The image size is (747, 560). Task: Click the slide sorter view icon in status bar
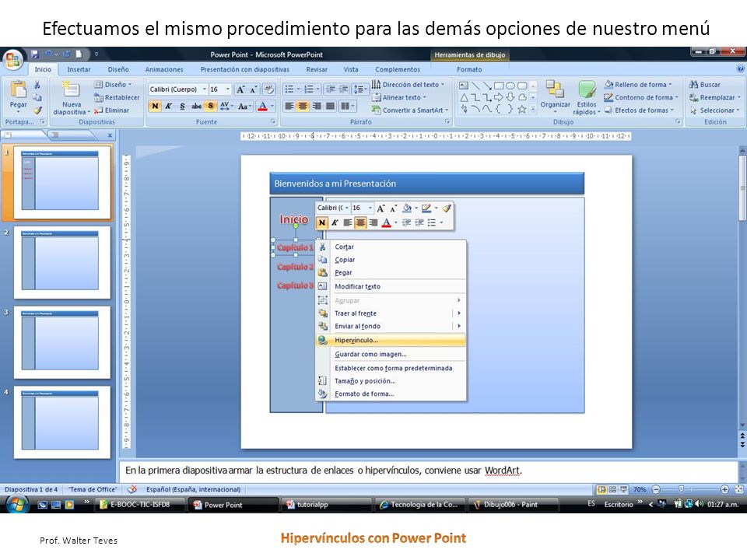612,489
